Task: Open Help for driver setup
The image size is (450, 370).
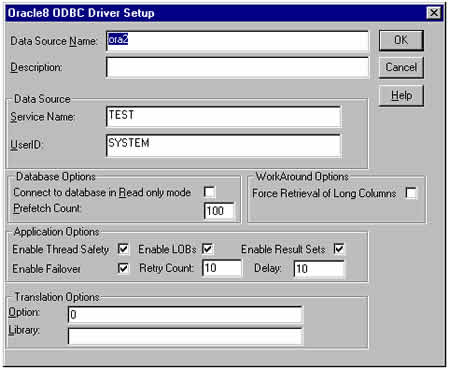Action: coord(401,96)
